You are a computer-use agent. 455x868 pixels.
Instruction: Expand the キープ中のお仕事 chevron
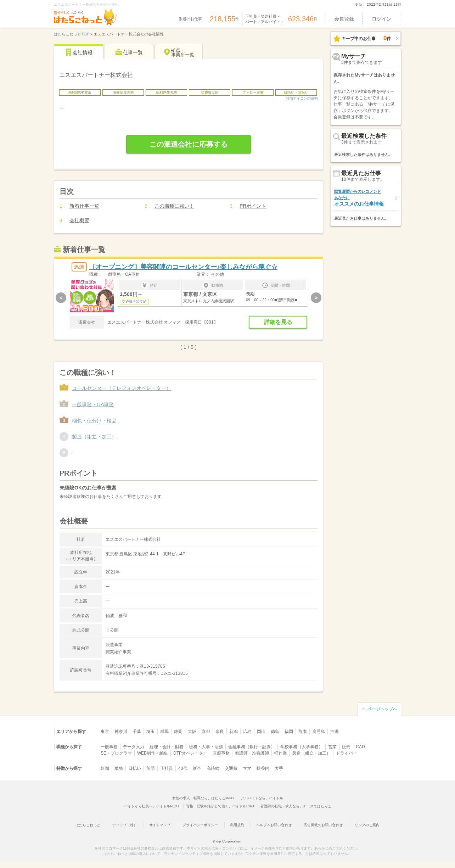point(397,39)
